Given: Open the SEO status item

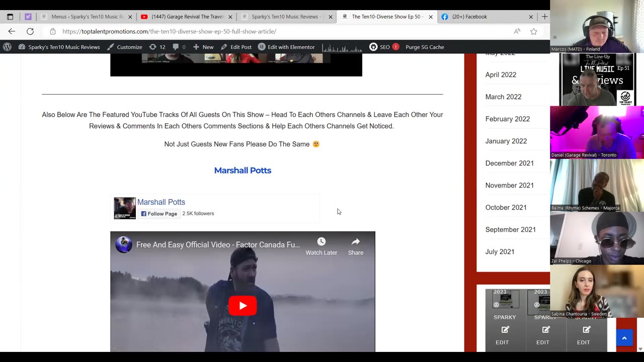Looking at the screenshot, I should click(x=384, y=47).
